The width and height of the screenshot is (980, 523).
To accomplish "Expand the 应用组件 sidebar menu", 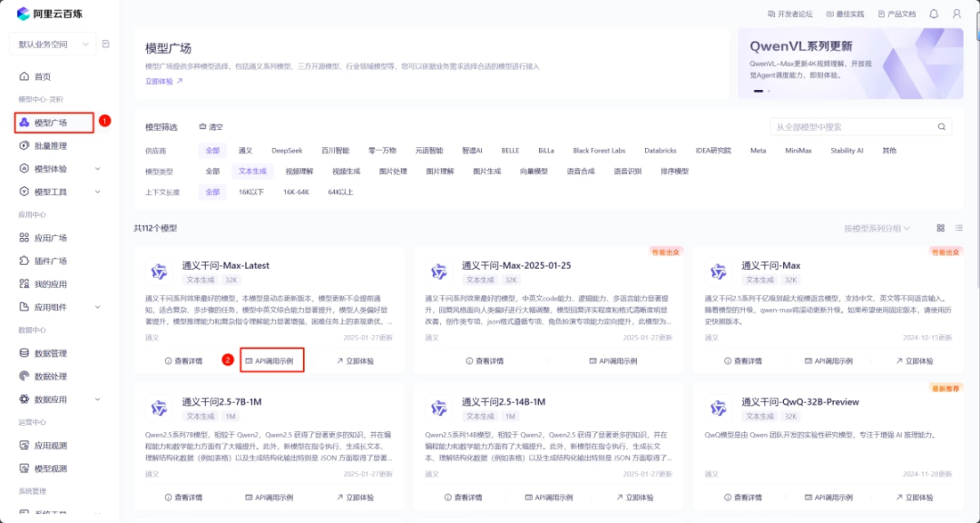I will [97, 307].
